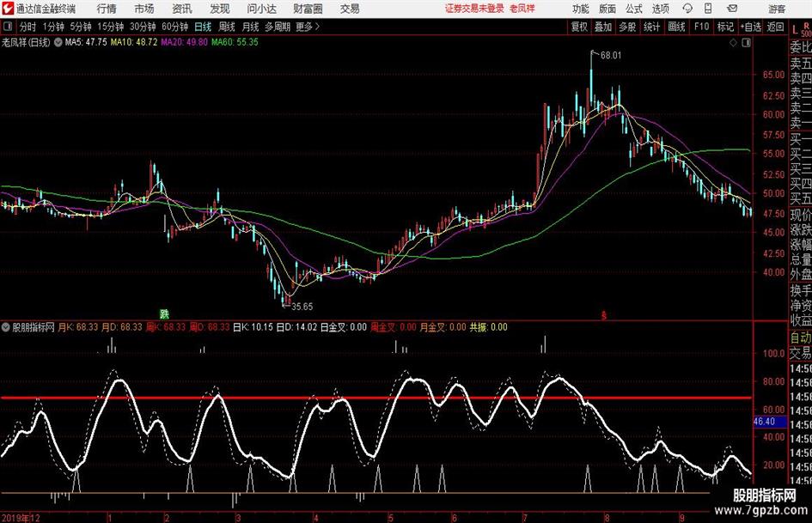Click the 统计 statistics button
This screenshot has height=523, width=812.
click(652, 27)
